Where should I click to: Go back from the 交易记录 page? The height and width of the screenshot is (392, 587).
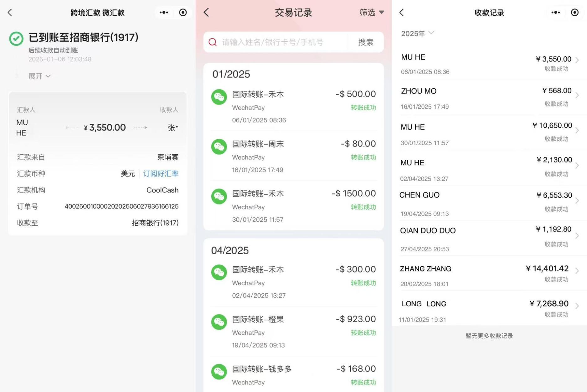point(206,13)
